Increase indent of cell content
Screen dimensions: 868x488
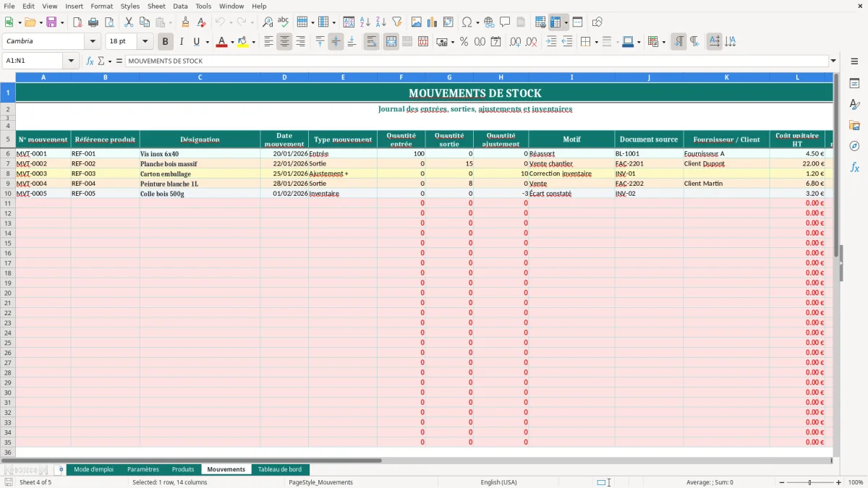(551, 42)
